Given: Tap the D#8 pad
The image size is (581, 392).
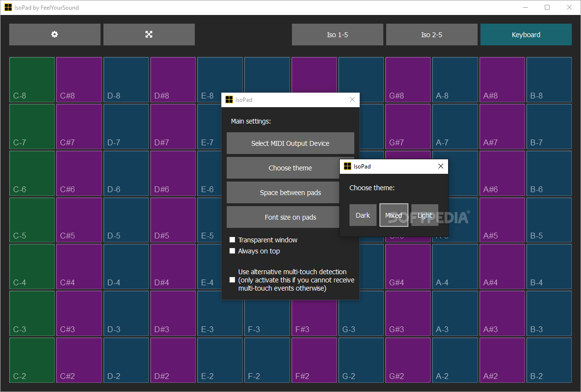Looking at the screenshot, I should coord(173,80).
